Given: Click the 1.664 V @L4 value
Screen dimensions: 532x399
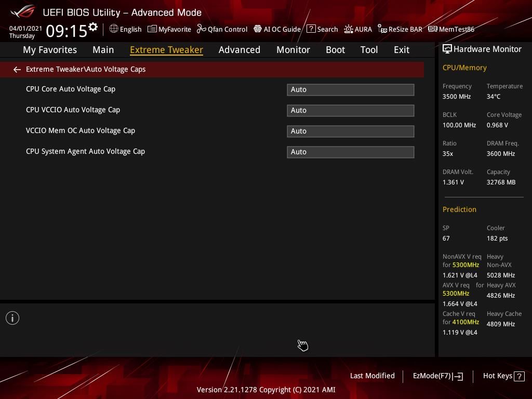Looking at the screenshot, I should (460, 303).
